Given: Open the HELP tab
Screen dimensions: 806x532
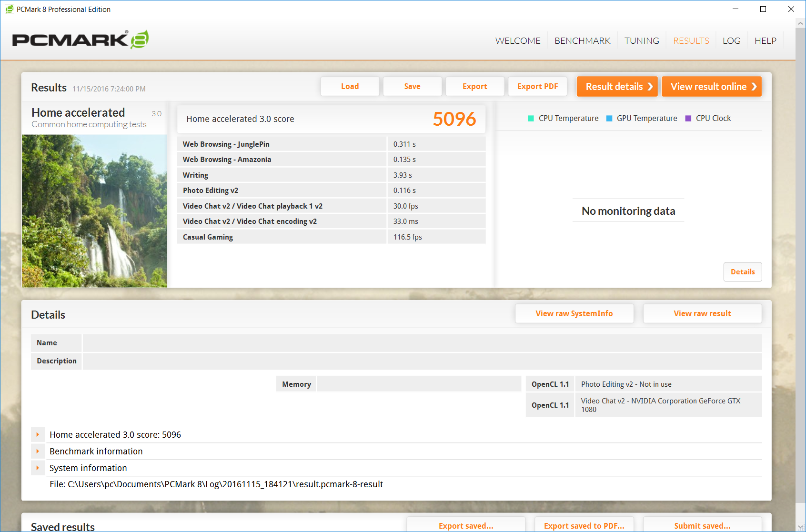Looking at the screenshot, I should pos(766,40).
